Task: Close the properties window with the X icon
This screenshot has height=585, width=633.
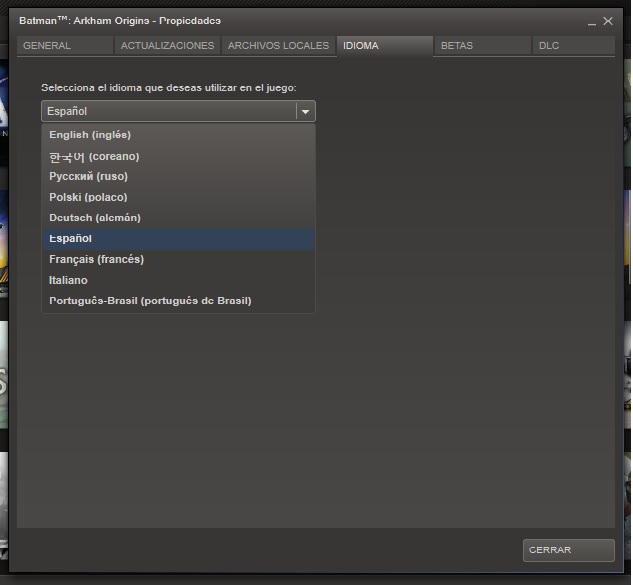Action: (x=608, y=21)
